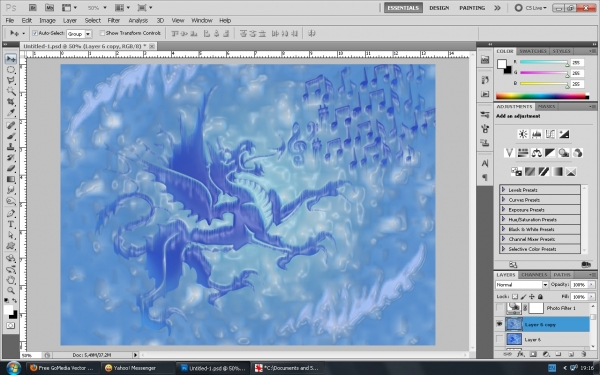
Task: Hide Layer 6 copy eye icon
Action: click(499, 324)
